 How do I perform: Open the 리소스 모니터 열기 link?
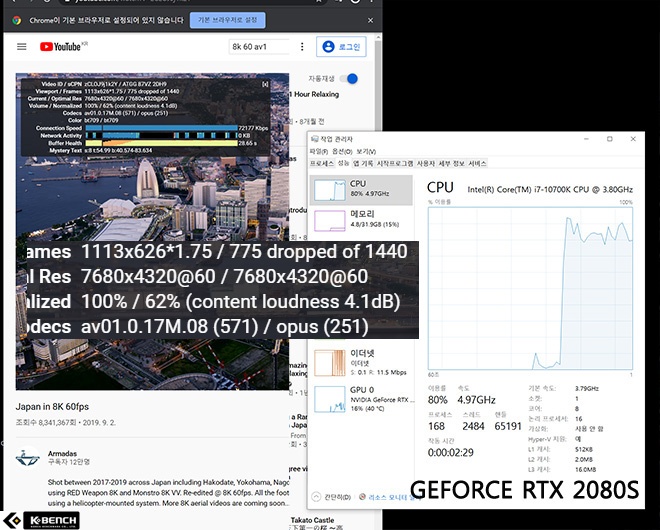(x=390, y=497)
